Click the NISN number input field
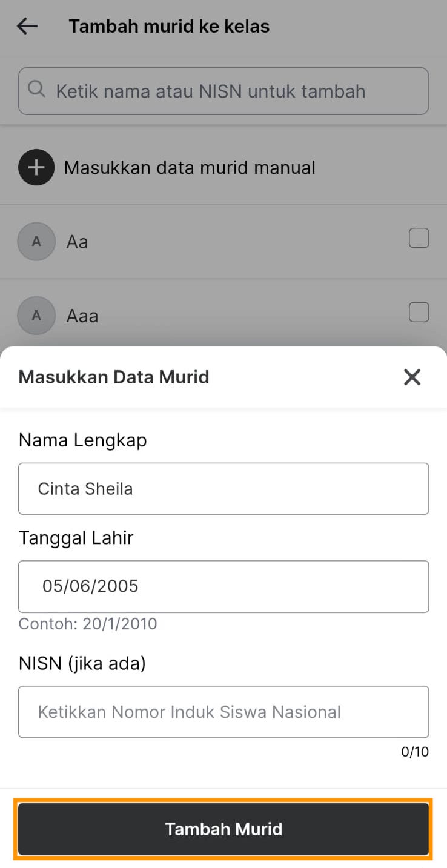Viewport: 447px width, 868px height. [223, 712]
